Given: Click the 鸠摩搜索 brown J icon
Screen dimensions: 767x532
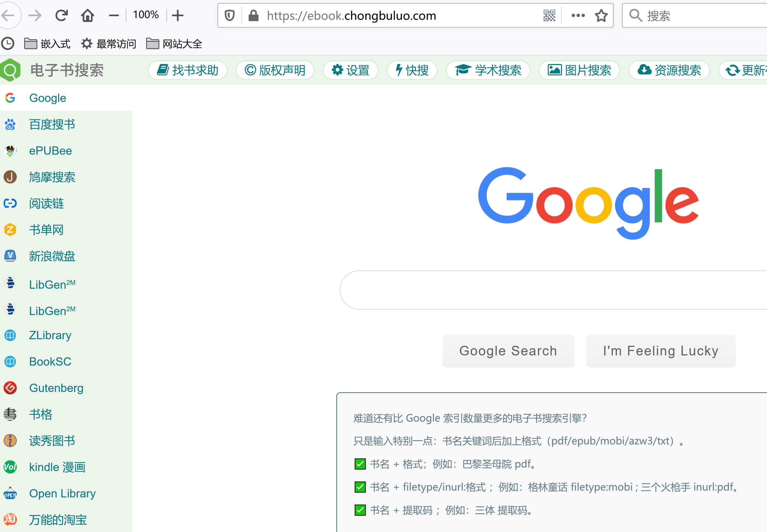Looking at the screenshot, I should (10, 177).
